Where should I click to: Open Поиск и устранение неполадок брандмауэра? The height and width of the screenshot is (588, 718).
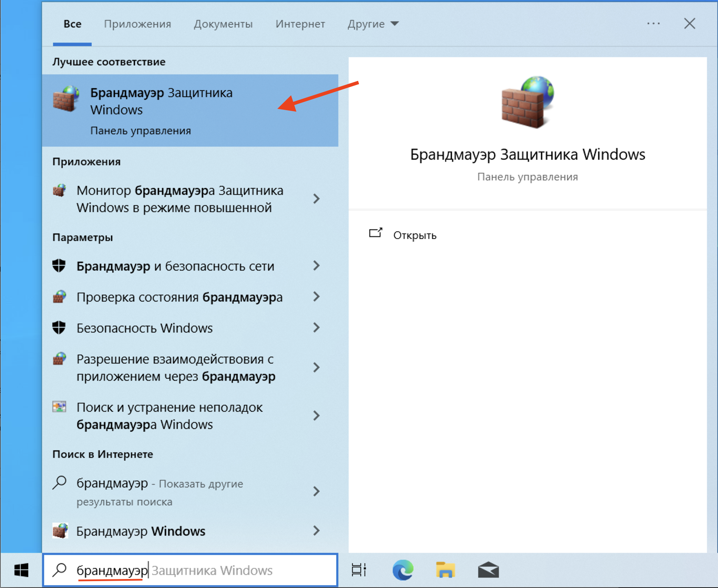coord(190,416)
